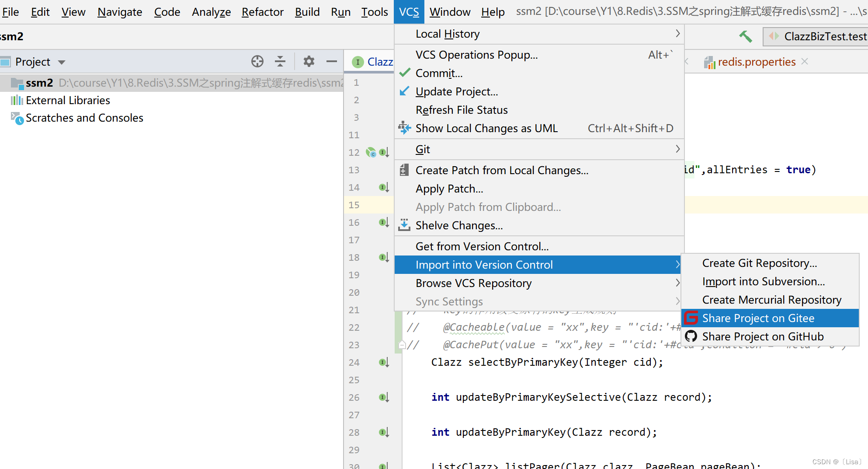Open the Window menu in the menu bar
868x469 pixels.
click(x=450, y=12)
